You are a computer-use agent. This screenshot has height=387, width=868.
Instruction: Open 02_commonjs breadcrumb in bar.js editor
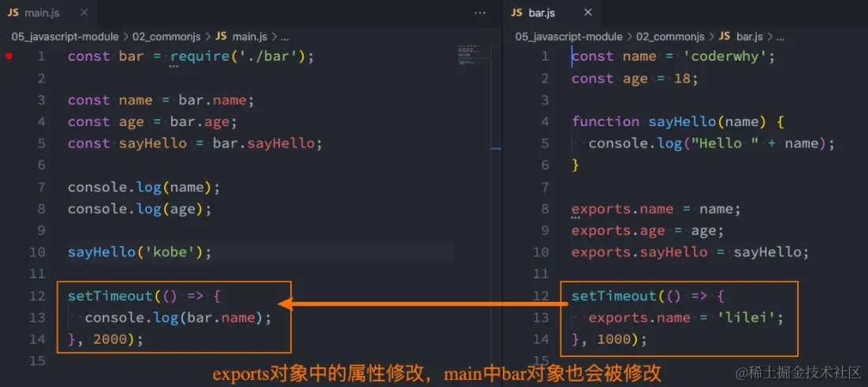[x=670, y=36]
